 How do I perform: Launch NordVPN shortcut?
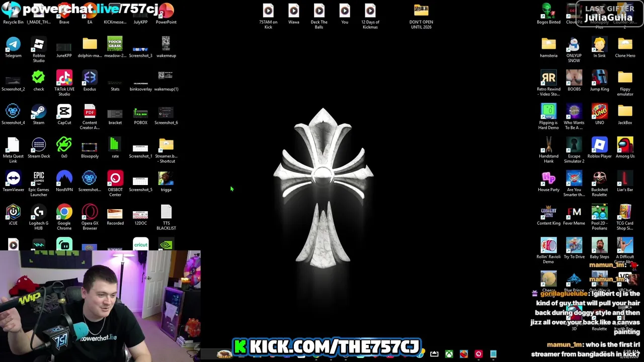[64, 182]
